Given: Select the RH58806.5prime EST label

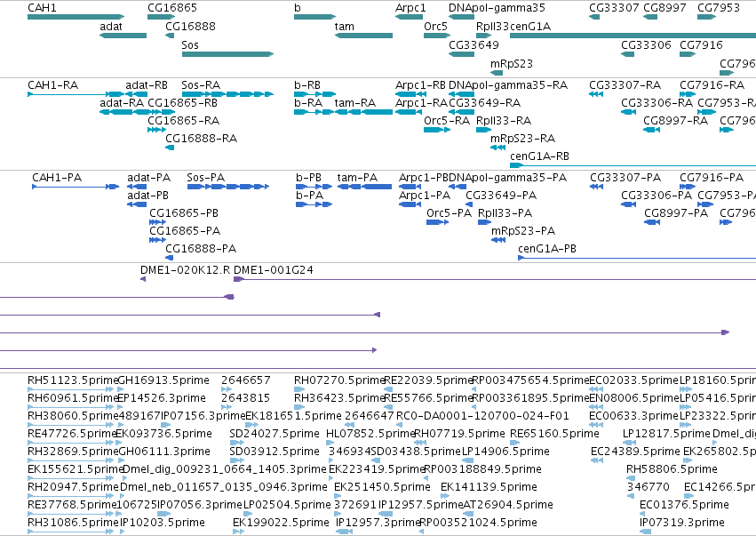Looking at the screenshot, I should point(672,469).
